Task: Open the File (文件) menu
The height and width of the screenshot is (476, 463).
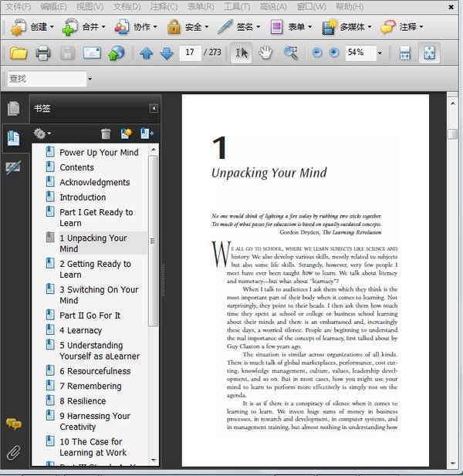Action: [19, 7]
